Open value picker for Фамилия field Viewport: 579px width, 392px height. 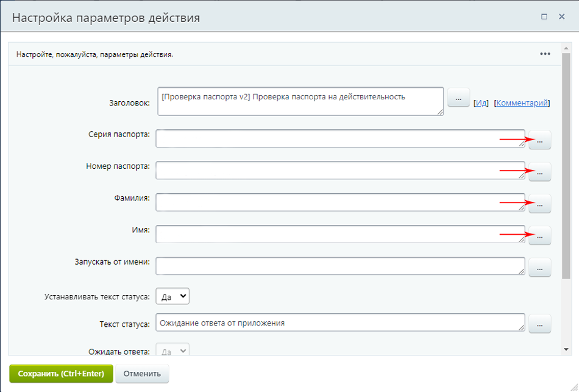pyautogui.click(x=539, y=204)
